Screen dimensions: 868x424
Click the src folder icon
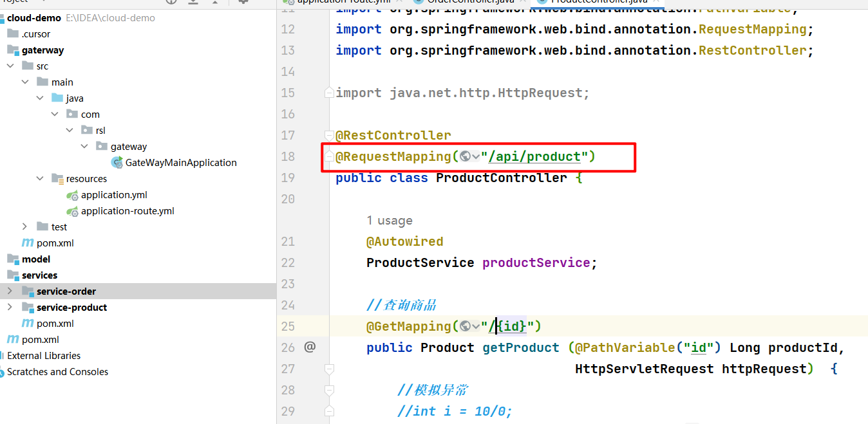point(28,66)
